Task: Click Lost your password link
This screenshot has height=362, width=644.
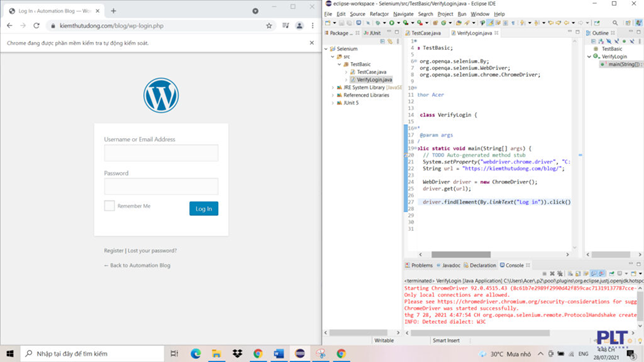Action: pos(152,251)
